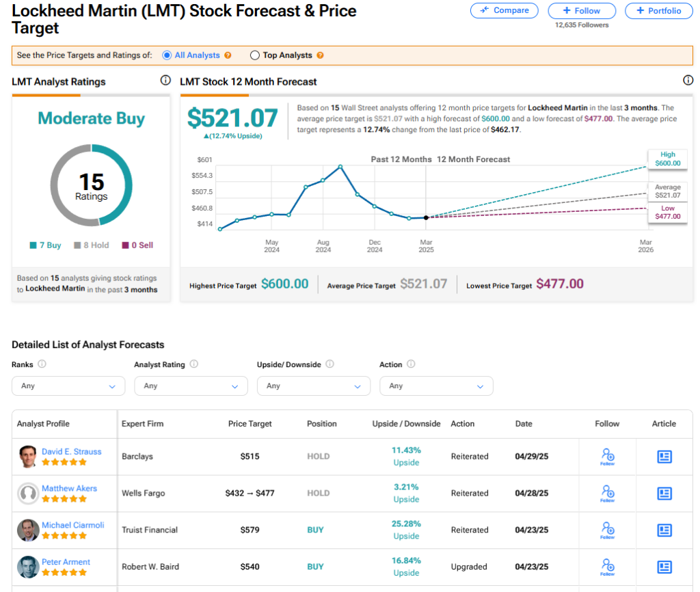Add LMT to Portfolio
700x592 pixels.
point(658,10)
